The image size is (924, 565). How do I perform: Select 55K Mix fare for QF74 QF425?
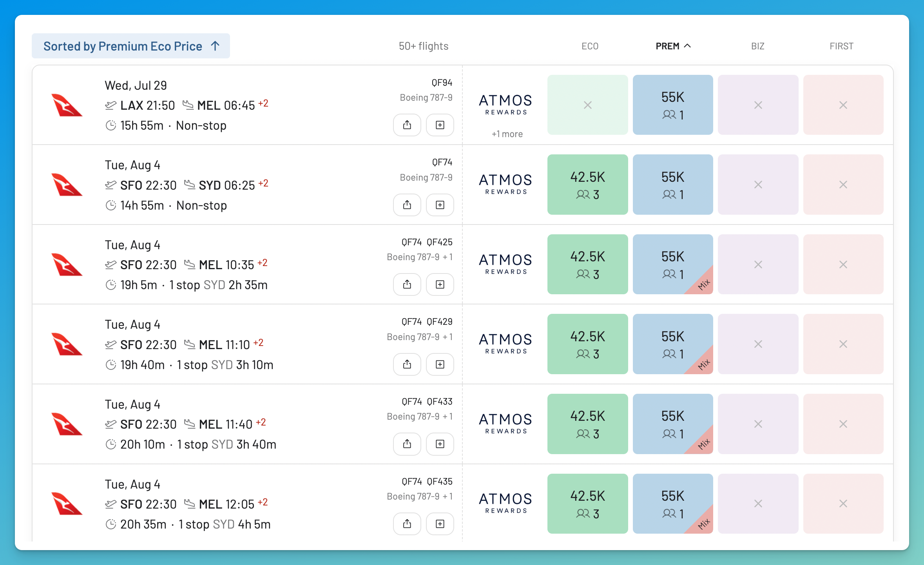[x=673, y=264]
